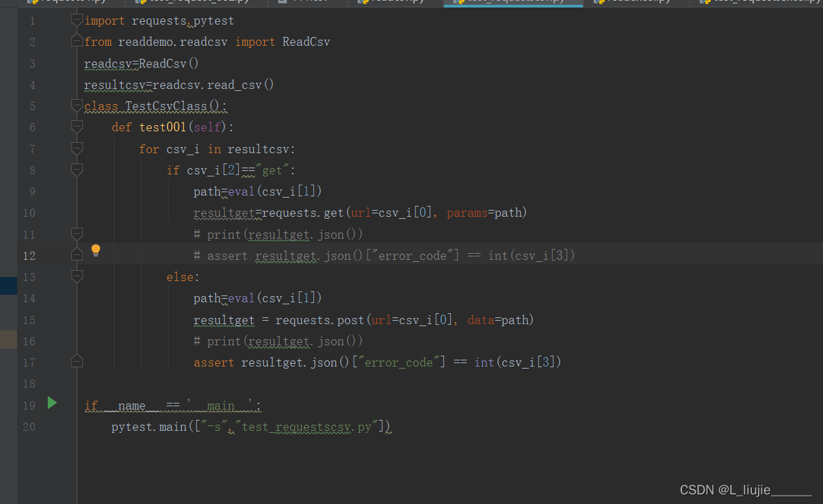823x504 pixels.
Task: Click the yellow lightbulb quick-fix icon on line 12
Action: [x=96, y=251]
